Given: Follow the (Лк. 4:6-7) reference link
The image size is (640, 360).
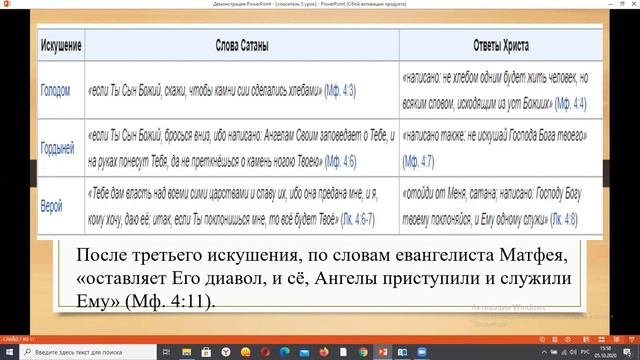Looking at the screenshot, I should point(358,220).
